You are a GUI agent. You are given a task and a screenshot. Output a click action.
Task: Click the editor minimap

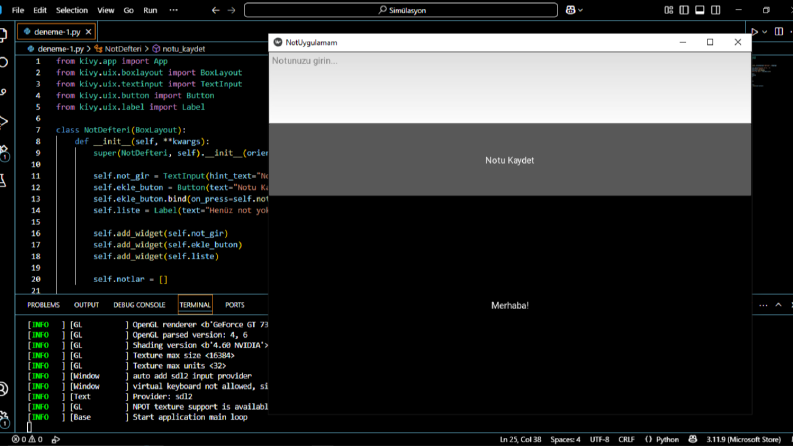(764, 73)
